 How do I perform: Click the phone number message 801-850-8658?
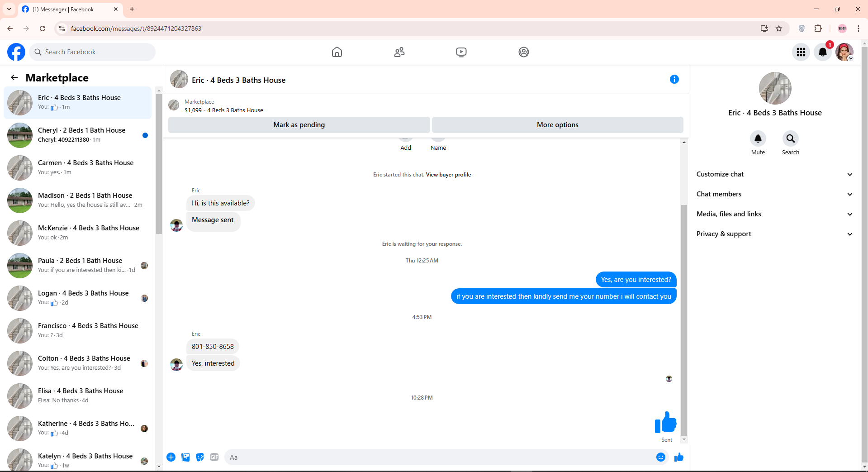(213, 347)
